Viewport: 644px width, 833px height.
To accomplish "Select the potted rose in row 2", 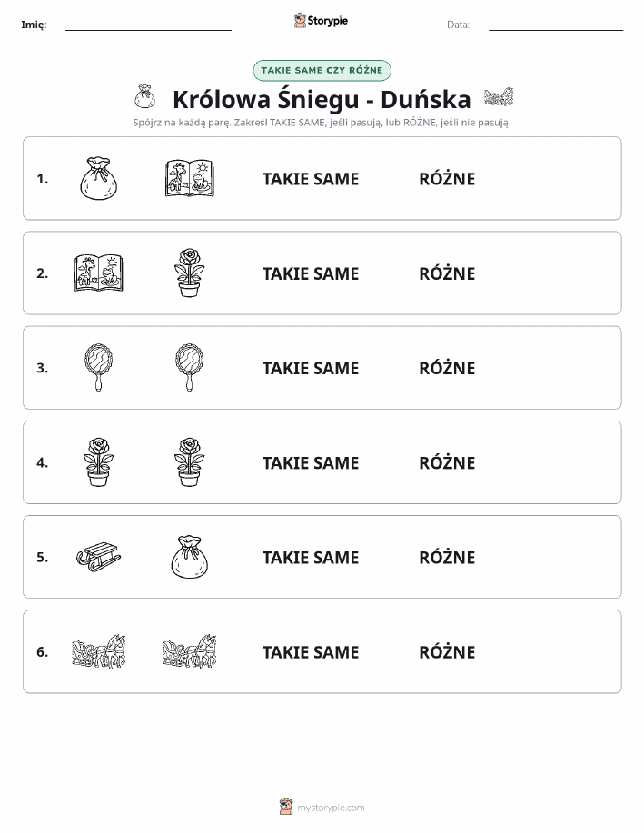I will click(190, 273).
